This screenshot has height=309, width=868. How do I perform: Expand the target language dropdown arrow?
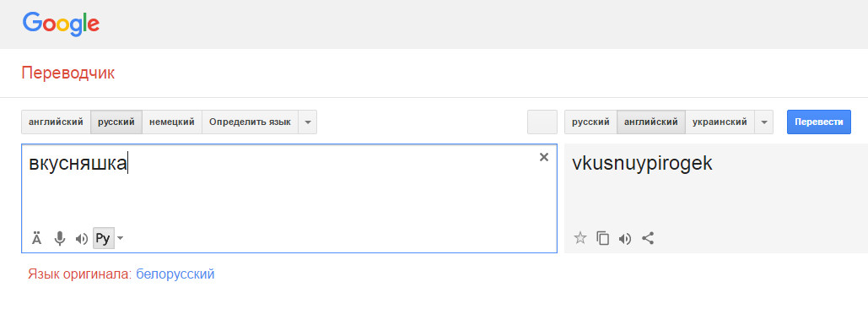(x=764, y=122)
